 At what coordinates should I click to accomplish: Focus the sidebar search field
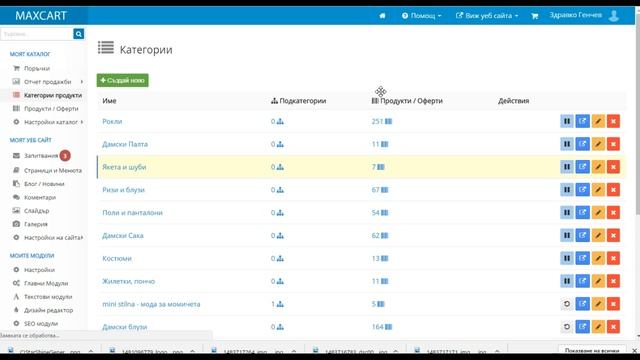pyautogui.click(x=37, y=34)
